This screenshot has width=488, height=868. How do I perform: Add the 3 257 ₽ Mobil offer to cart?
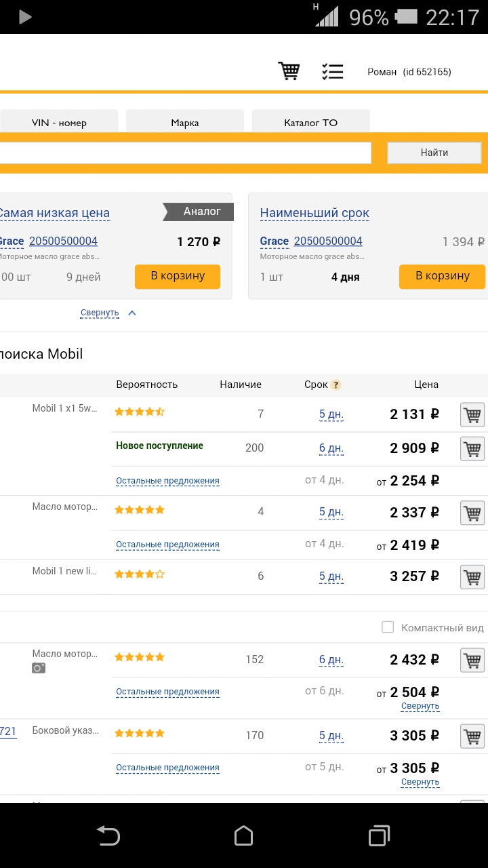tap(472, 576)
